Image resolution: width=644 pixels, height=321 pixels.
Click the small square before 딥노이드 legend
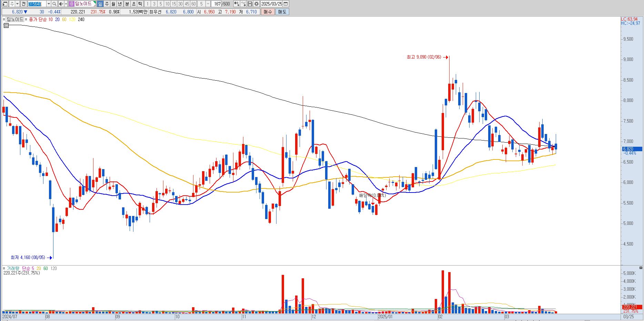pos(4,20)
